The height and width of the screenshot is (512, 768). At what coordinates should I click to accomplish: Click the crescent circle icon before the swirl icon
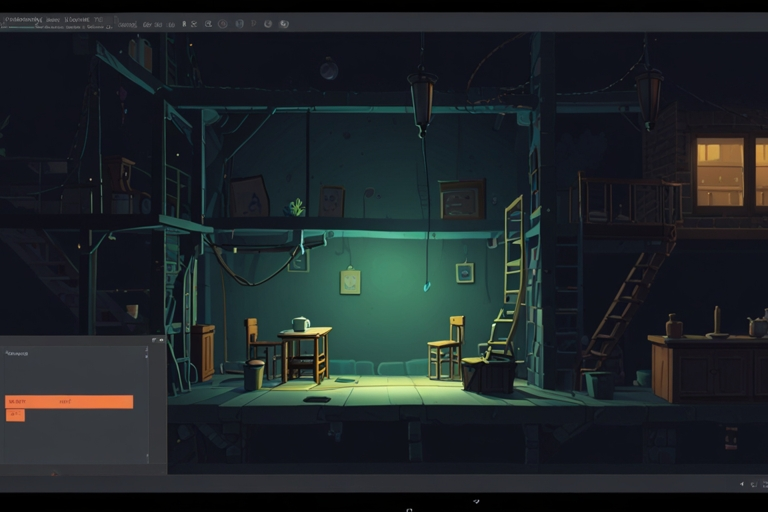pyautogui.click(x=268, y=24)
